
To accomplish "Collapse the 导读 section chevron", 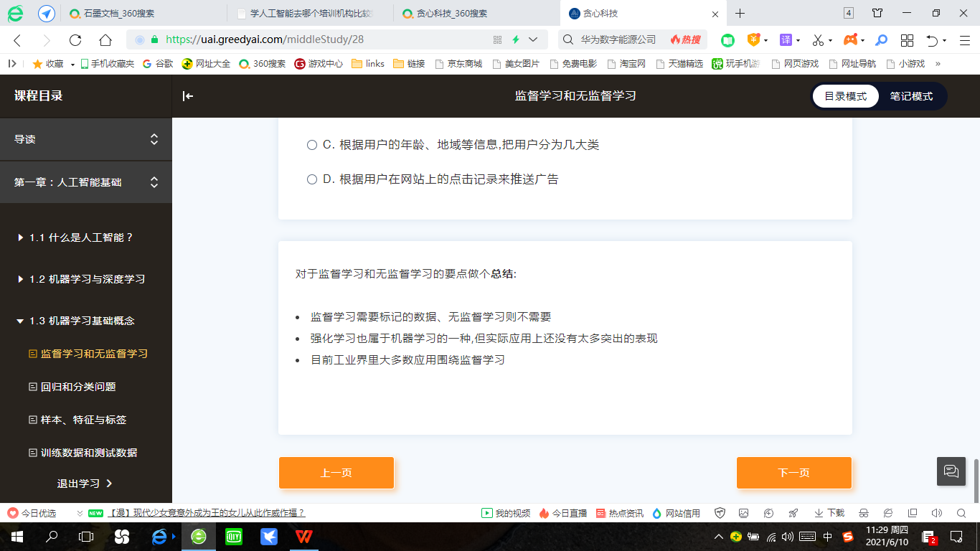I will 154,139.
